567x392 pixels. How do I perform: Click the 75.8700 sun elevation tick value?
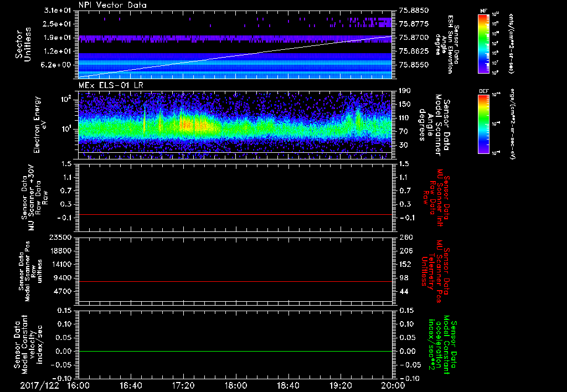point(414,38)
